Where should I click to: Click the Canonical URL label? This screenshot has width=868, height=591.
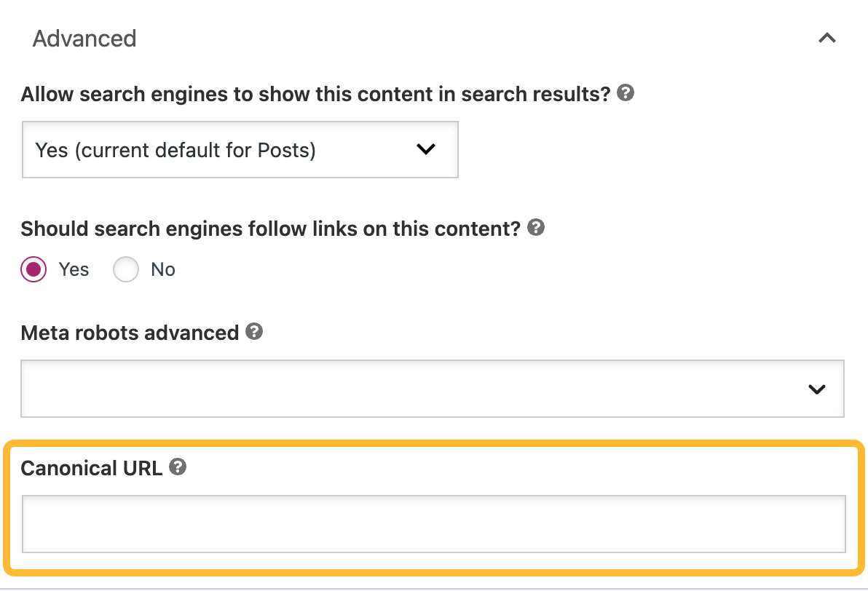tap(91, 468)
